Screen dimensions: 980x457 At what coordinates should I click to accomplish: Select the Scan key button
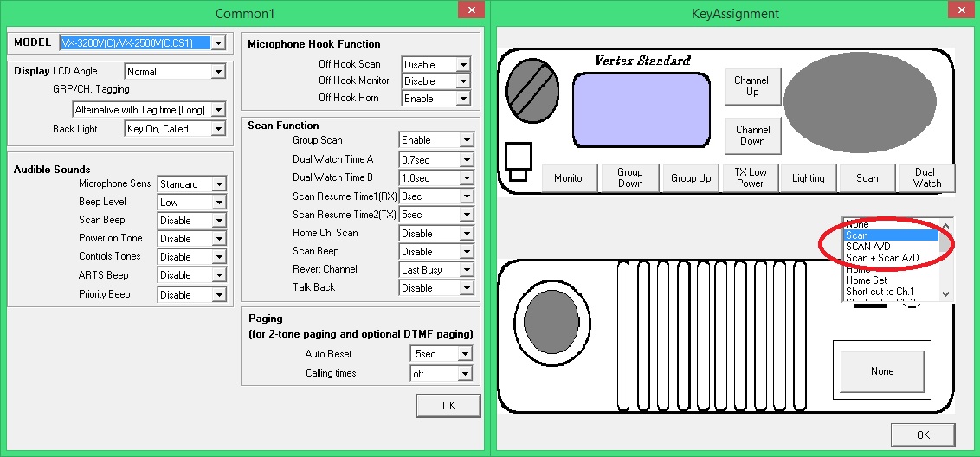[x=867, y=178]
